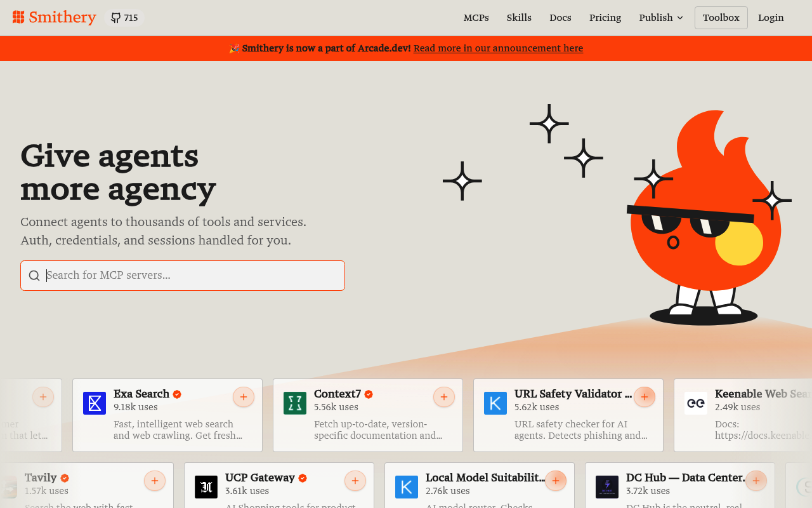Screen dimensions: 812x508
Task: Click the search magnifier icon
Action: (x=34, y=276)
